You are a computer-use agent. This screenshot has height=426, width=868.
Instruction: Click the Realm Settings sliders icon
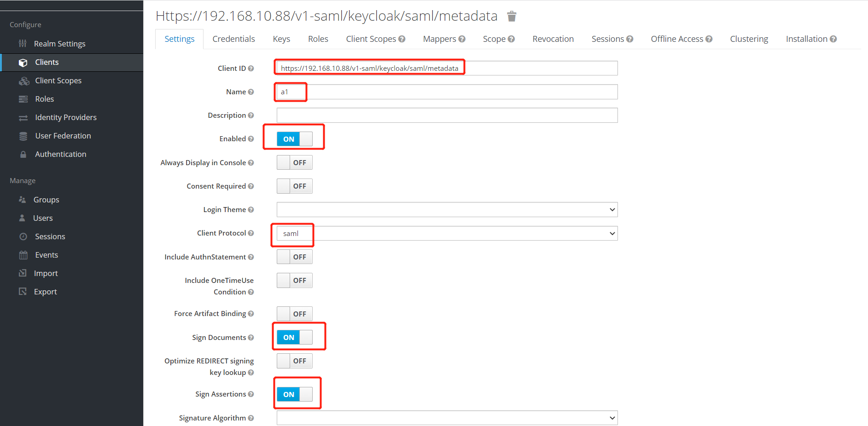click(x=23, y=43)
